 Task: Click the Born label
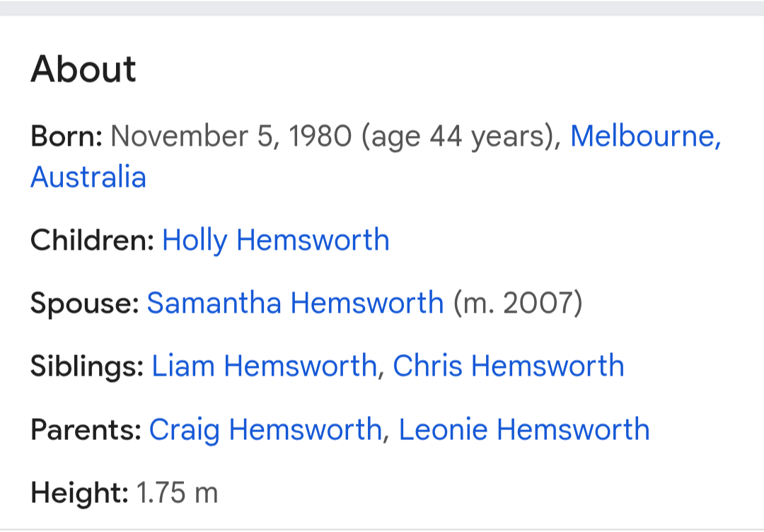pyautogui.click(x=66, y=136)
